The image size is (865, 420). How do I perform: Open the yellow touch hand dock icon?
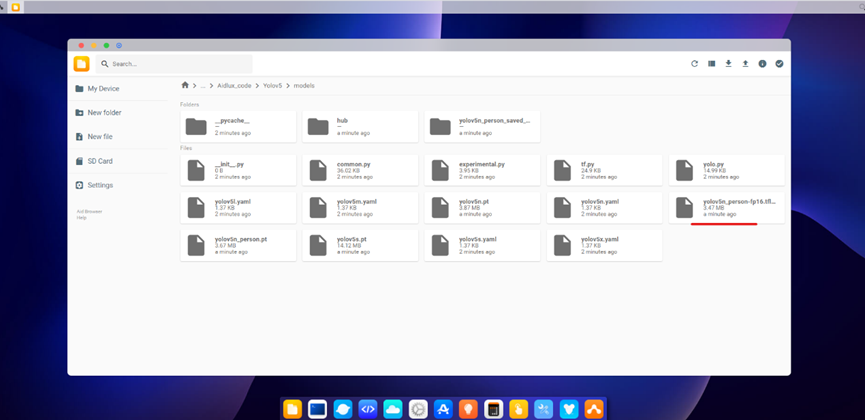[519, 409]
